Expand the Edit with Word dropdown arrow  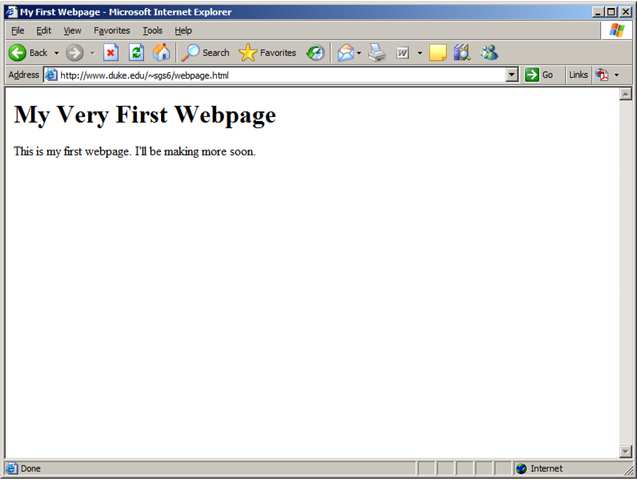(x=420, y=53)
